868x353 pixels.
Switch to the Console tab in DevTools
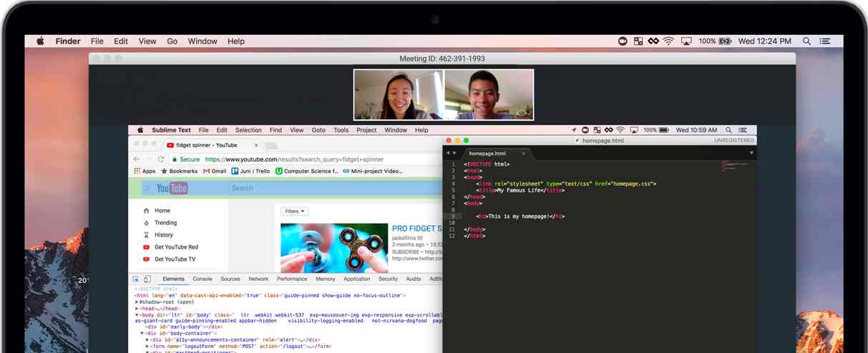coord(203,279)
